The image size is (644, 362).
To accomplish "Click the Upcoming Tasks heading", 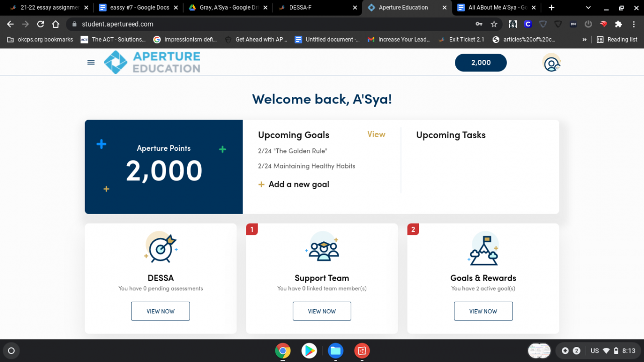I will point(451,135).
